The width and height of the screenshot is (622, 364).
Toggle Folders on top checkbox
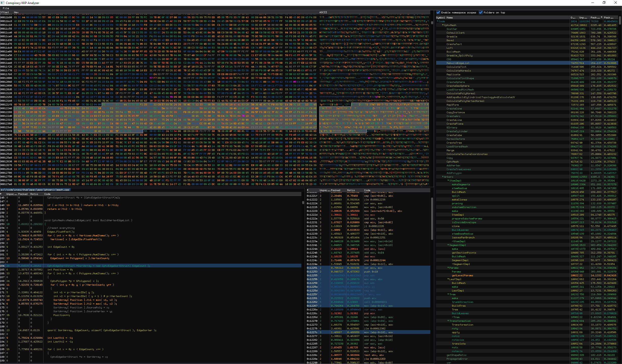[x=481, y=12]
